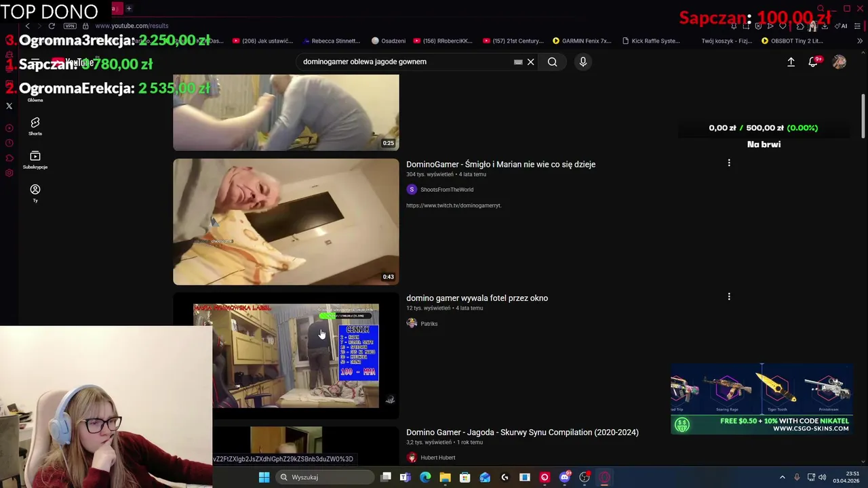Open Task View on the taskbar
This screenshot has height=488, width=868.
tap(386, 477)
